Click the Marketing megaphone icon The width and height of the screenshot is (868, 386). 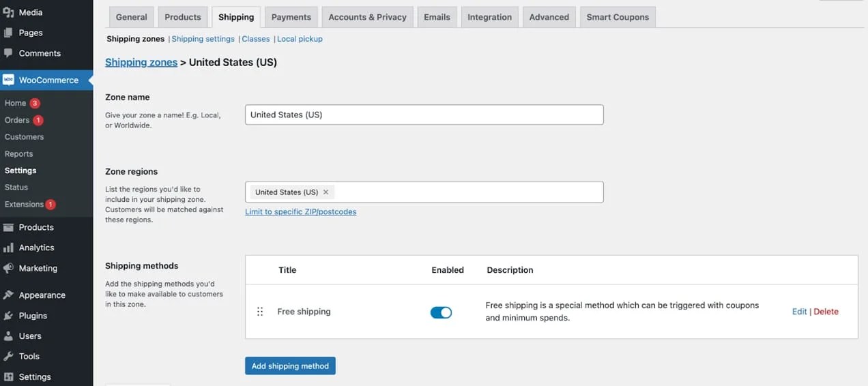point(8,268)
